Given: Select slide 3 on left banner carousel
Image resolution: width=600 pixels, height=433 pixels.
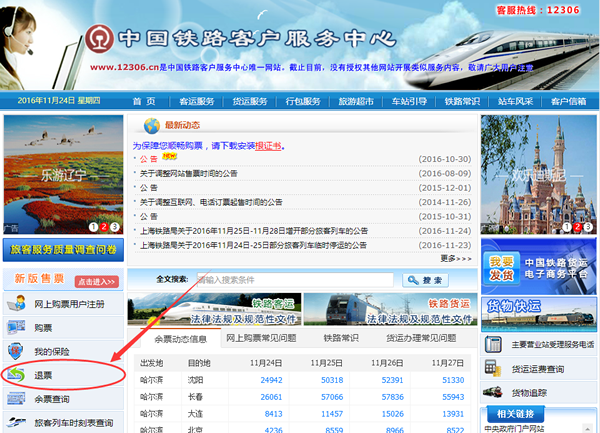Looking at the screenshot, I should pos(115,227).
